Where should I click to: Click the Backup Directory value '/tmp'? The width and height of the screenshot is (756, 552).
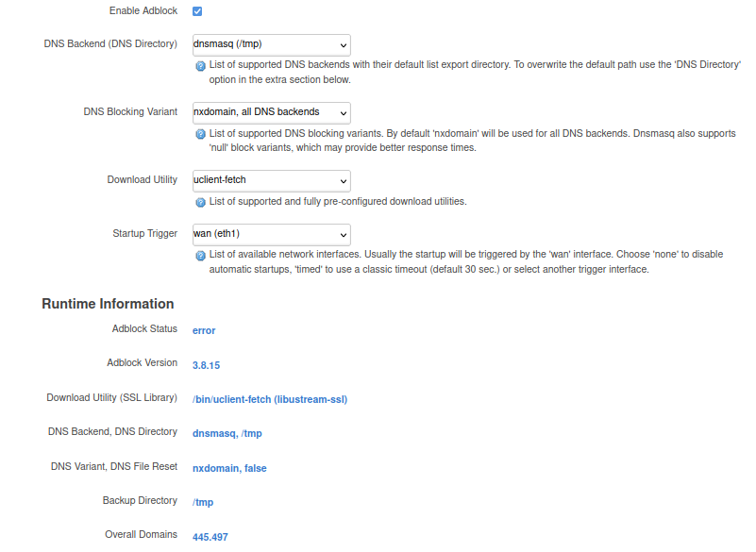coord(203,502)
